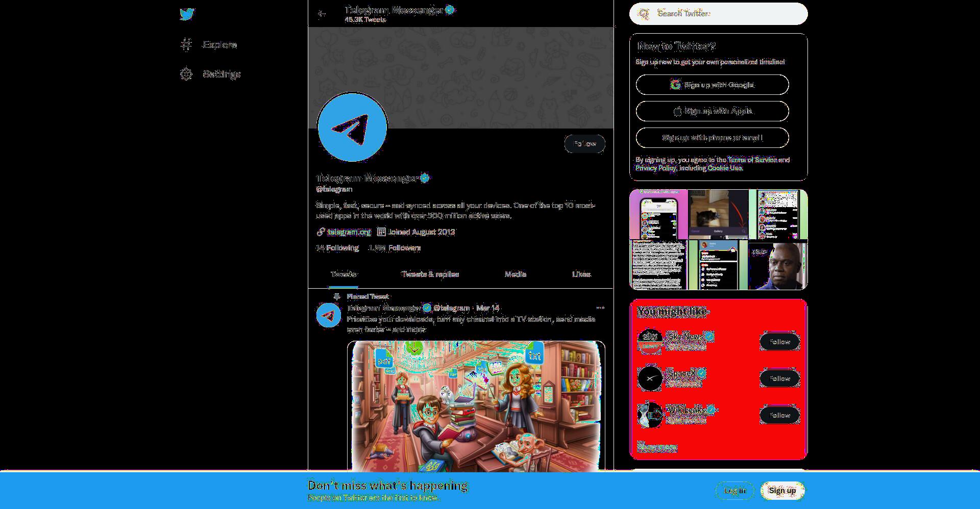Follow Telegram Messenger profile
This screenshot has height=509, width=980.
tap(585, 144)
